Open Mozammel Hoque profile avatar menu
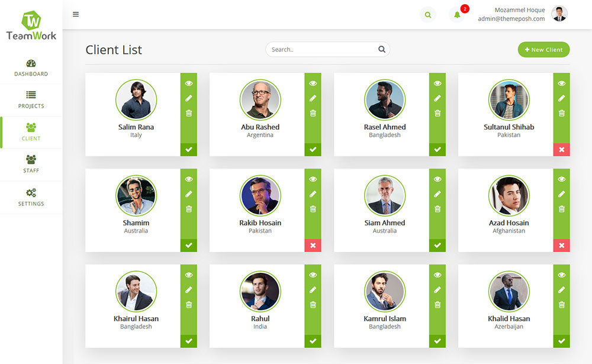Viewport: 592px width, 364px height. click(559, 14)
